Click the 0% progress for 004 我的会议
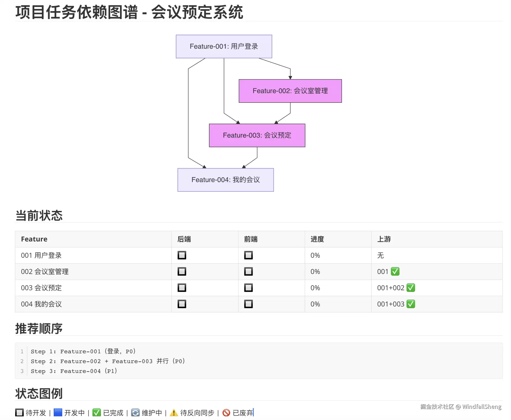This screenshot has width=511, height=420. click(x=315, y=304)
